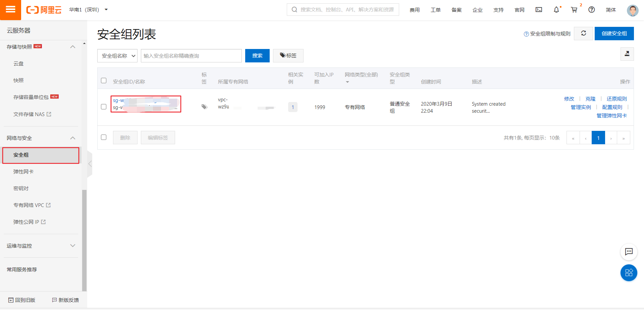This screenshot has height=310, width=644.
Task: Open the 工单 top menu
Action: [x=435, y=10]
